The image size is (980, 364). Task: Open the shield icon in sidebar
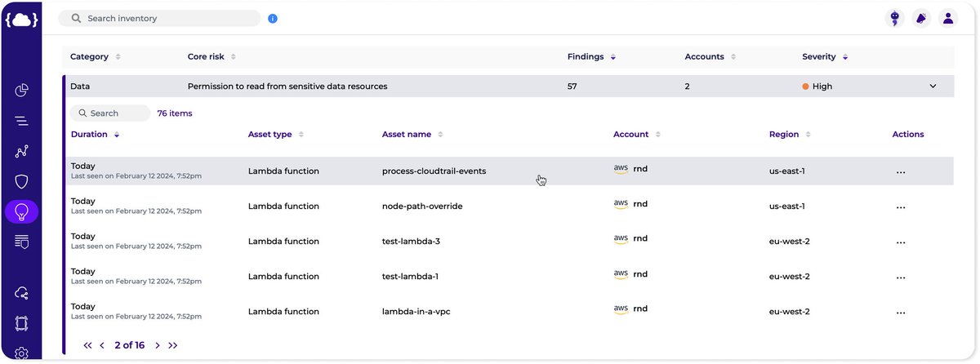click(x=22, y=182)
